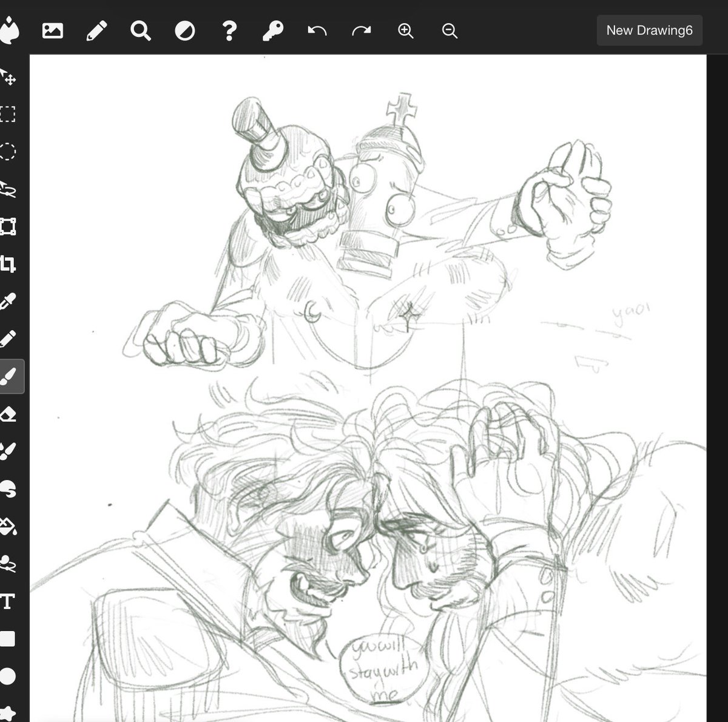Image resolution: width=728 pixels, height=722 pixels.
Task: Toggle the light/dark theme contrast icon
Action: [185, 30]
